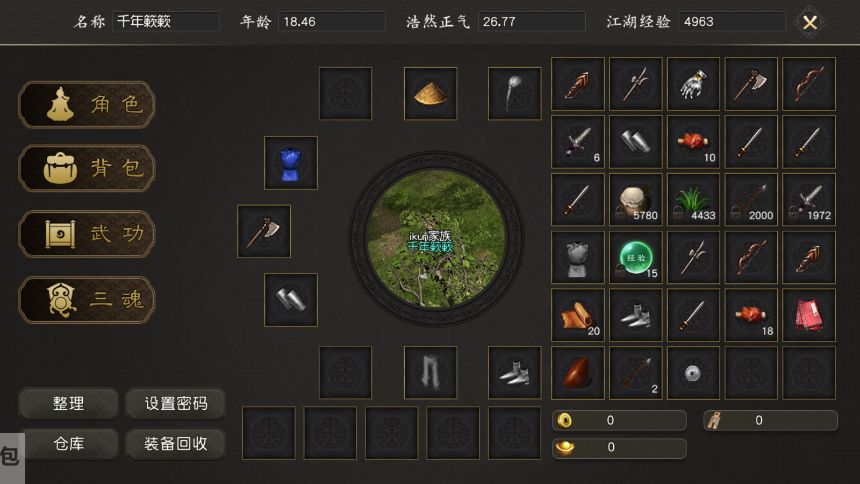The height and width of the screenshot is (484, 860).
Task: Click the 名称 name field
Action: tap(166, 22)
